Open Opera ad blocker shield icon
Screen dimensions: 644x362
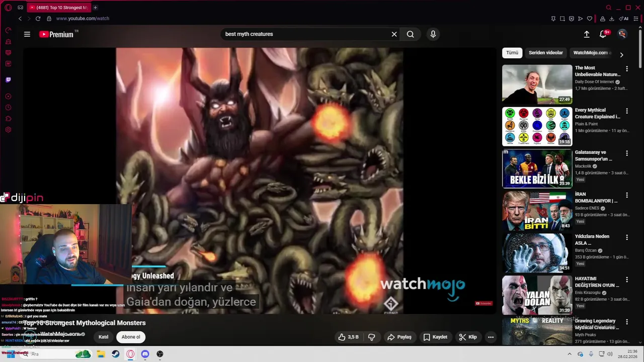(572, 19)
